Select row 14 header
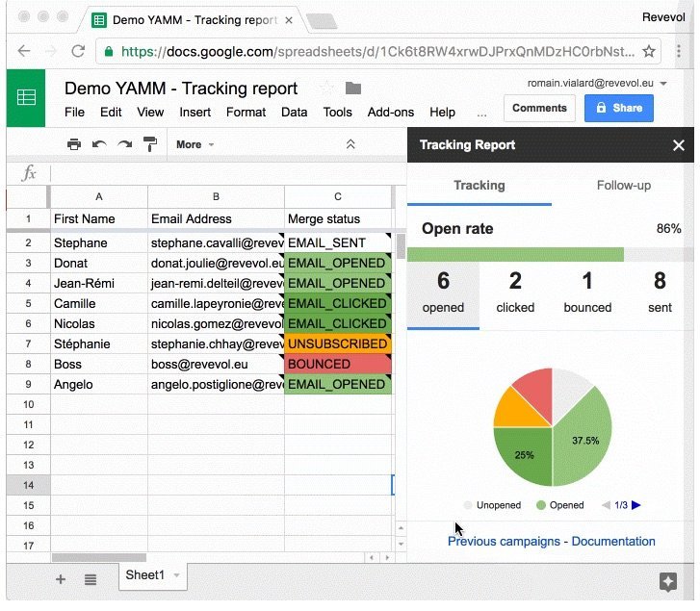 [x=28, y=485]
